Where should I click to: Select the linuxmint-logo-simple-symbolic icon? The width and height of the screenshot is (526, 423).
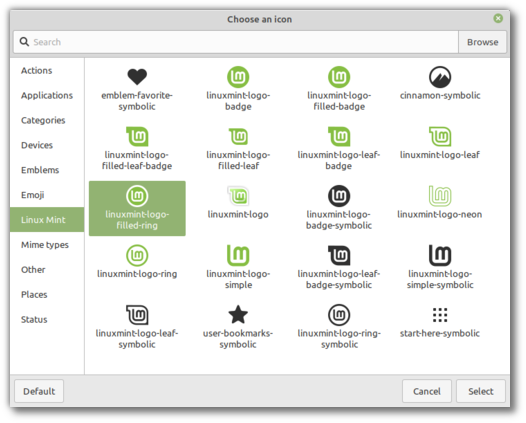pos(440,255)
